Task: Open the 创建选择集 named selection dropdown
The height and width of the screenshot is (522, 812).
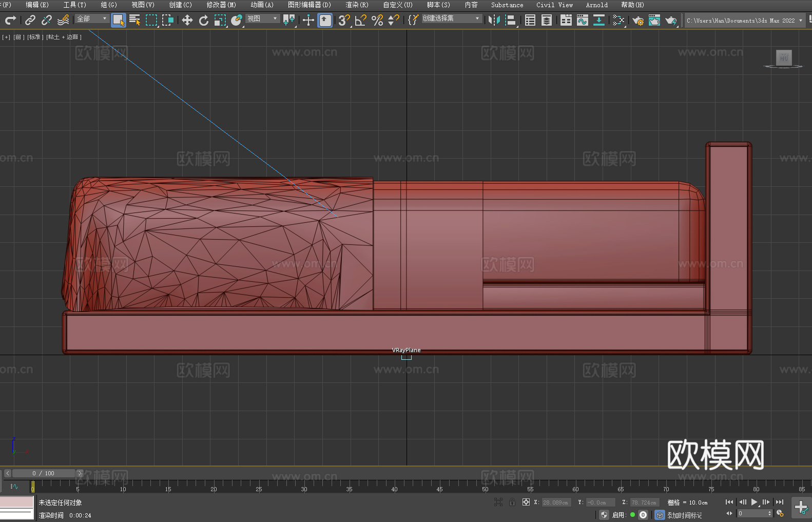Action: pos(451,18)
